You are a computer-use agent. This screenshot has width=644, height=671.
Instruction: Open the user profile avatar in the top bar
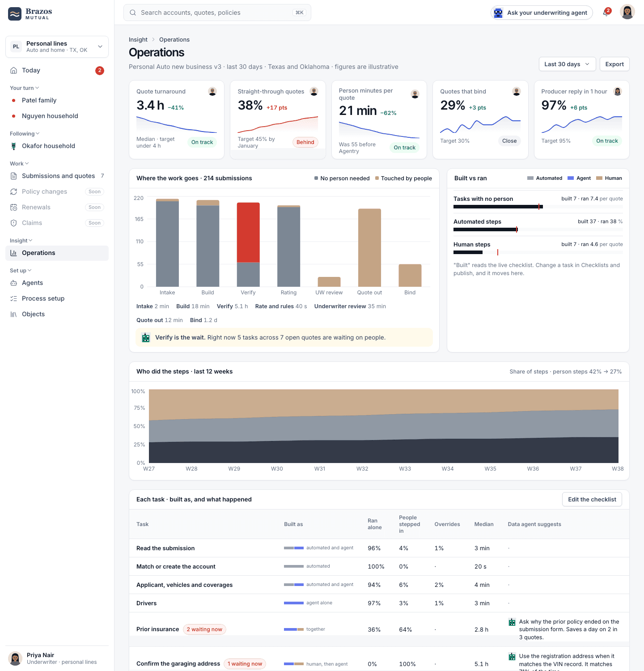tap(627, 12)
